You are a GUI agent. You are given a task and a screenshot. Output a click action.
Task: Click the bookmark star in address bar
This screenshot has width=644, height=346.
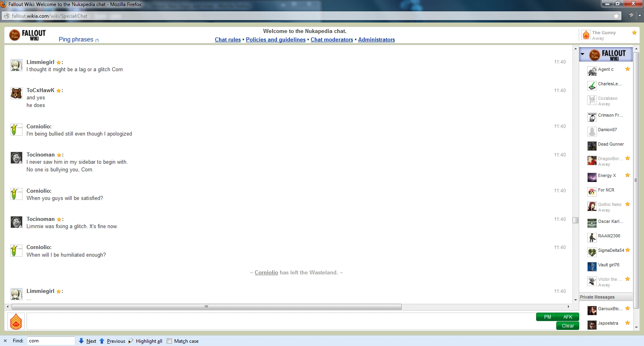[x=617, y=16]
